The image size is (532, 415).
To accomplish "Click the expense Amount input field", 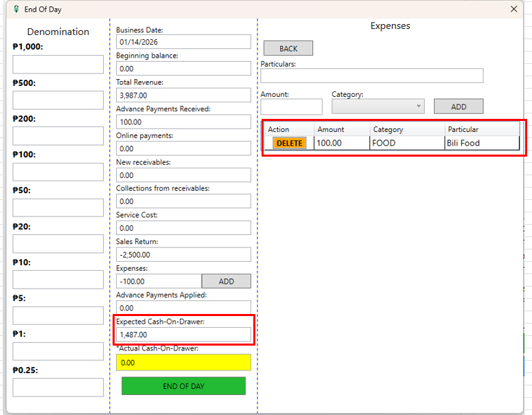I will (291, 106).
